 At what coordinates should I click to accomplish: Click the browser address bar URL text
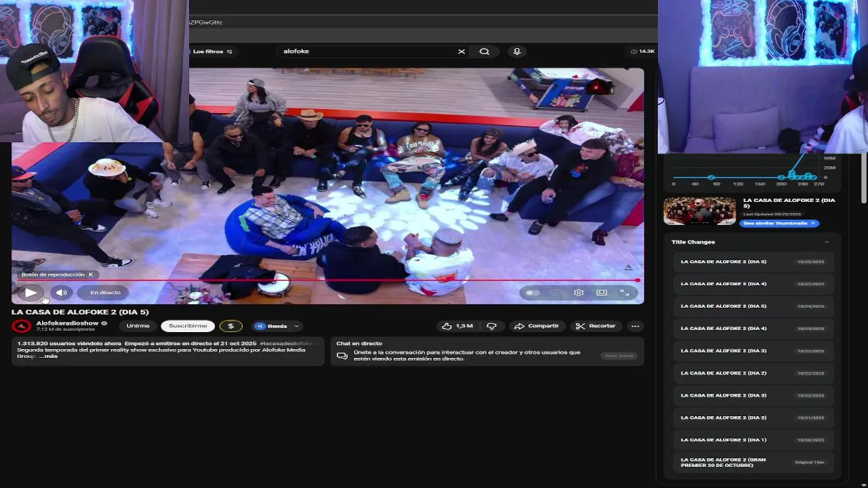pyautogui.click(x=206, y=22)
